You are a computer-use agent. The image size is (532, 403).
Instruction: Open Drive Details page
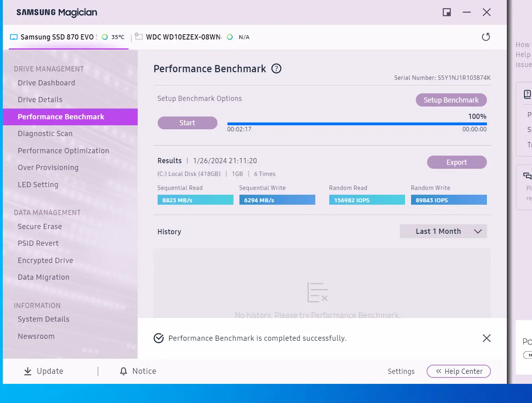click(x=40, y=100)
